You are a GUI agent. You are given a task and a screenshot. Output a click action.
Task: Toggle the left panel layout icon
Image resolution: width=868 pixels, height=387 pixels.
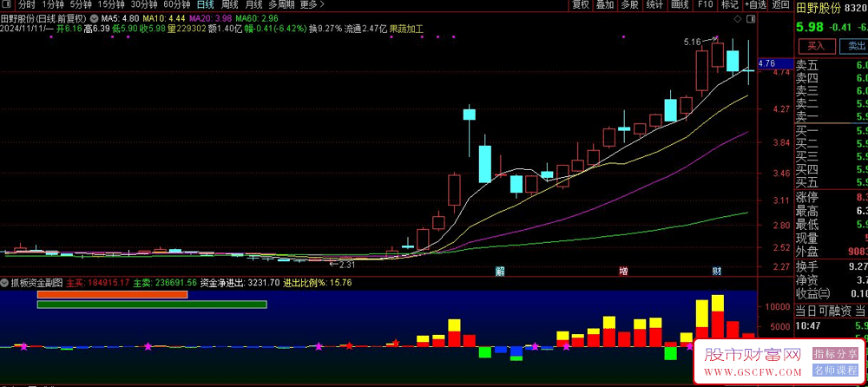coord(7,5)
